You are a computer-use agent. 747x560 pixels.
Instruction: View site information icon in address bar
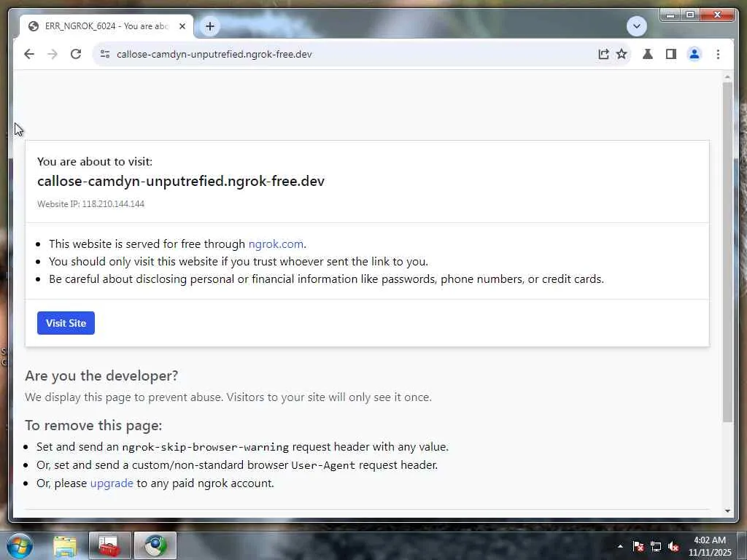pyautogui.click(x=105, y=54)
